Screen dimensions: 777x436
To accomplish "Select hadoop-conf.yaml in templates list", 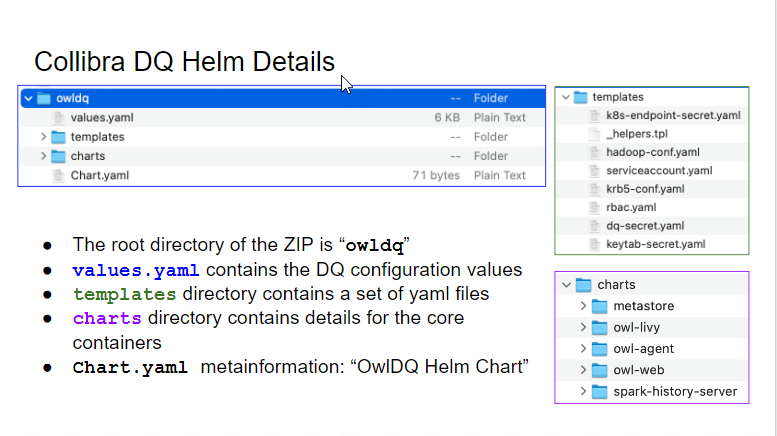I will pos(652,152).
